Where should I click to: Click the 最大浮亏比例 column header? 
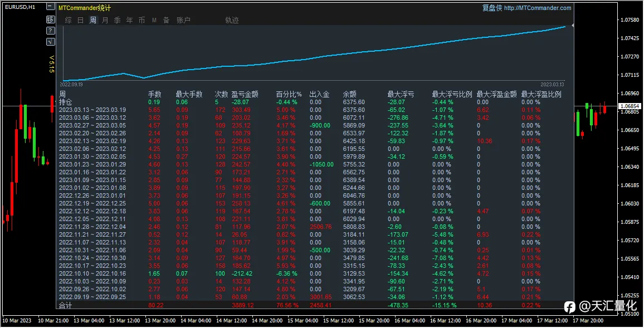(x=452, y=95)
